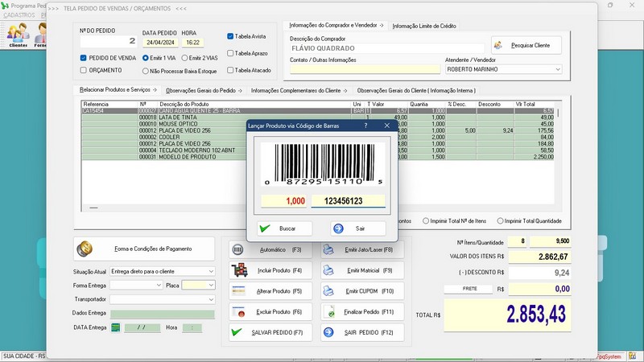This screenshot has height=362, width=644.
Task: Check the Tabela Atacado option
Action: click(230, 70)
